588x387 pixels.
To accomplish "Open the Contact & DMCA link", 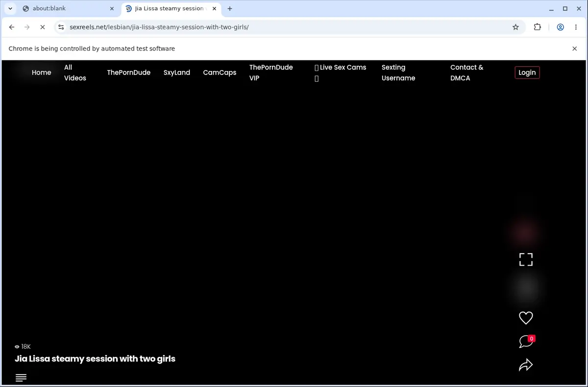I will 466,73.
